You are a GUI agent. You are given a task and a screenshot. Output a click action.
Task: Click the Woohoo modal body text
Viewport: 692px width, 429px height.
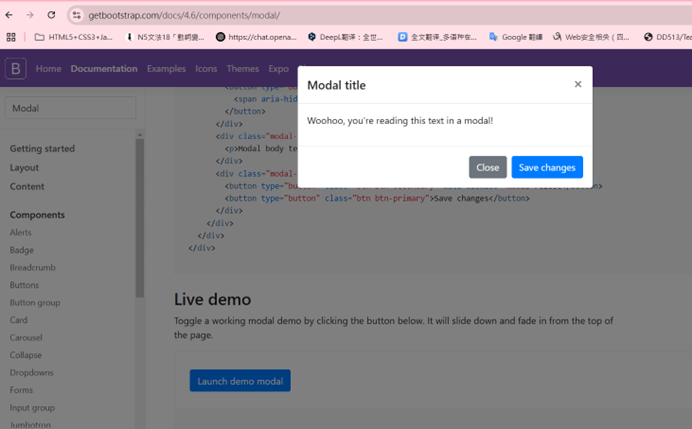click(x=400, y=120)
